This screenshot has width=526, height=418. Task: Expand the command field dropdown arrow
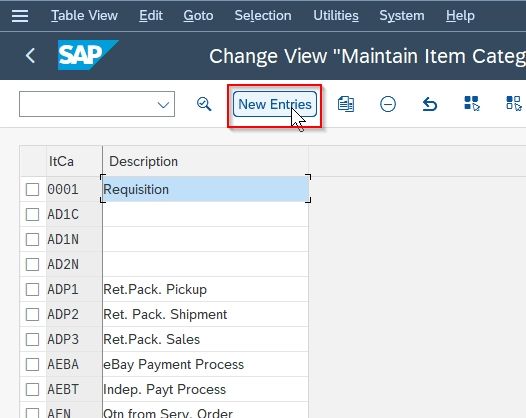(163, 105)
